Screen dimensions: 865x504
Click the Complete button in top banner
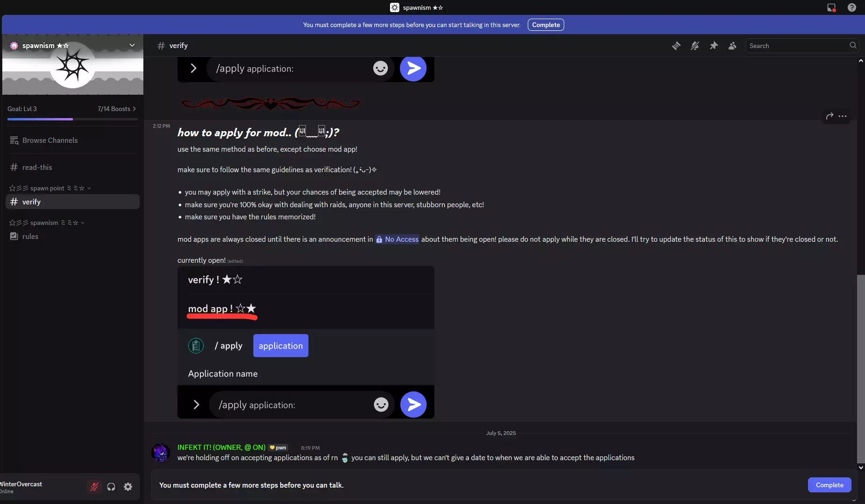click(546, 25)
